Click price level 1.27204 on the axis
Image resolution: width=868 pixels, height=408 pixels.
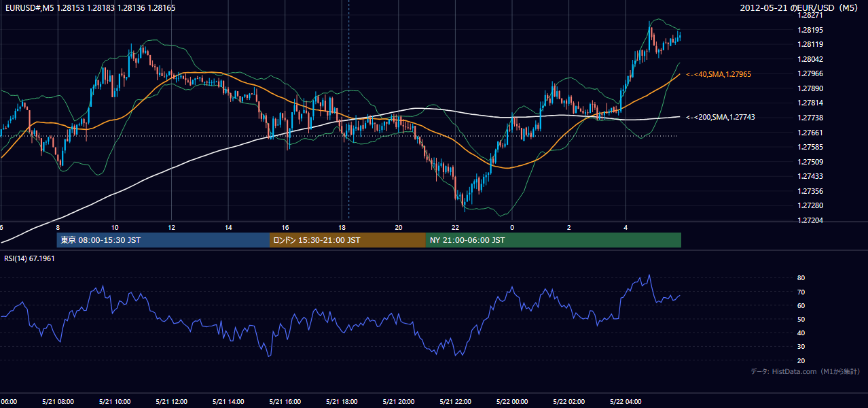point(810,220)
